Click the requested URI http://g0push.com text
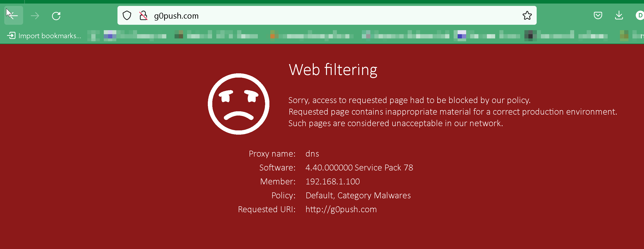This screenshot has height=249, width=644. pyautogui.click(x=341, y=209)
